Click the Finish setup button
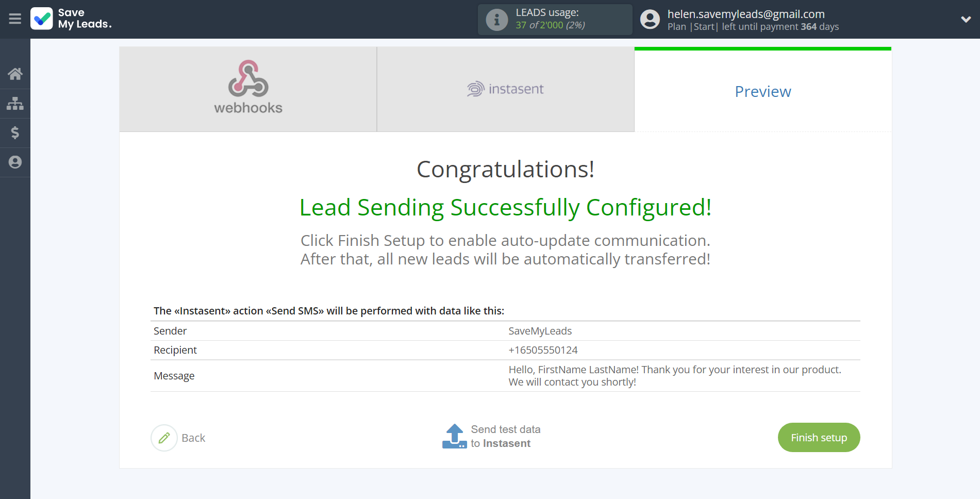Viewport: 980px width, 499px height. click(819, 438)
